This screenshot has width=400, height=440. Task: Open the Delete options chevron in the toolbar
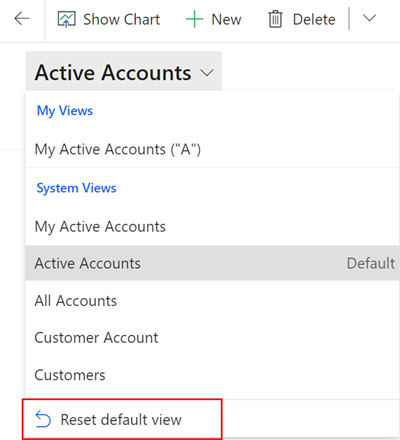tap(369, 18)
